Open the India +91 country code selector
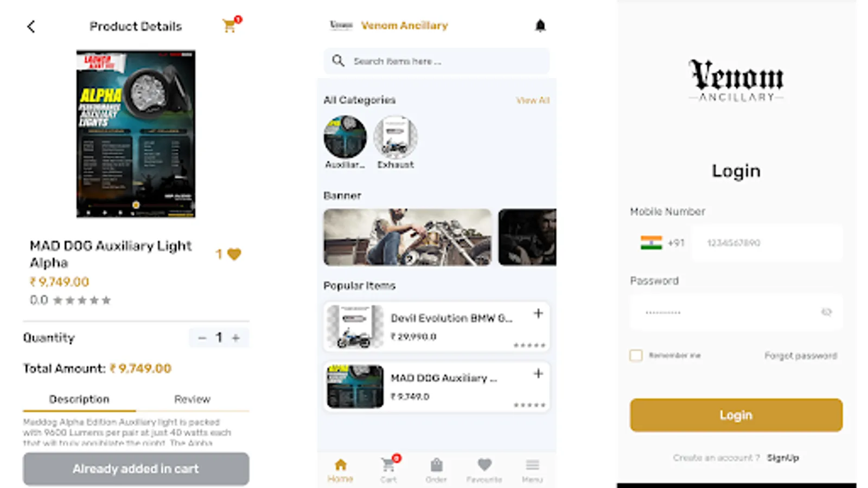Image resolution: width=868 pixels, height=488 pixels. [x=662, y=242]
